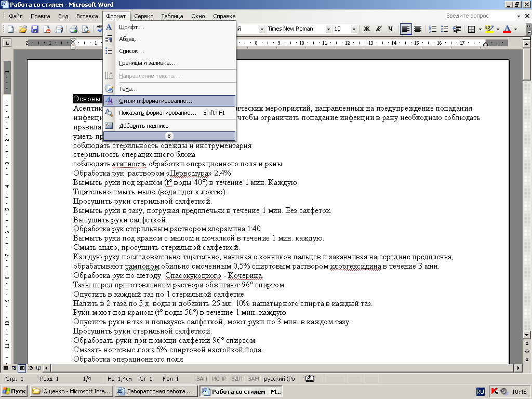The image size is (532, 399).
Task: Open the Справка menu
Action: [224, 16]
